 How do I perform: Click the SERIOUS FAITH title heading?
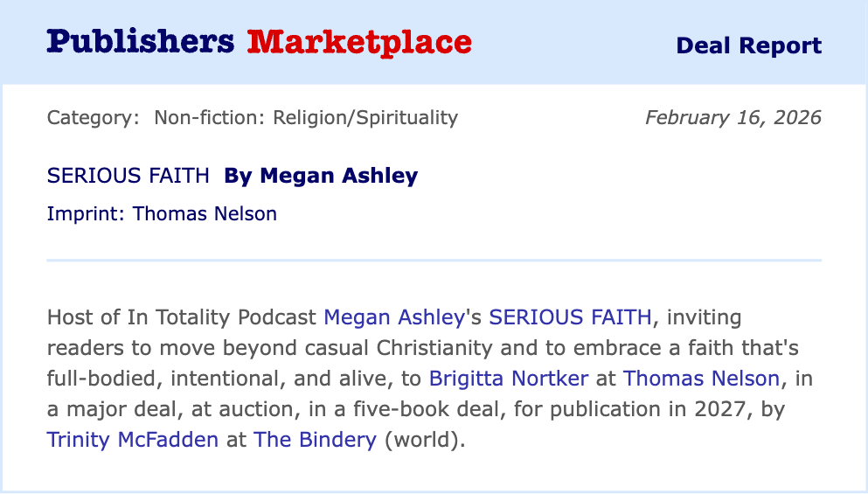(x=128, y=176)
